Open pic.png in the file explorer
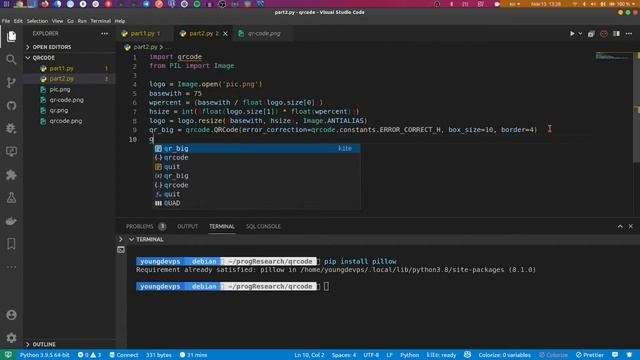The image size is (640, 360). (x=60, y=89)
